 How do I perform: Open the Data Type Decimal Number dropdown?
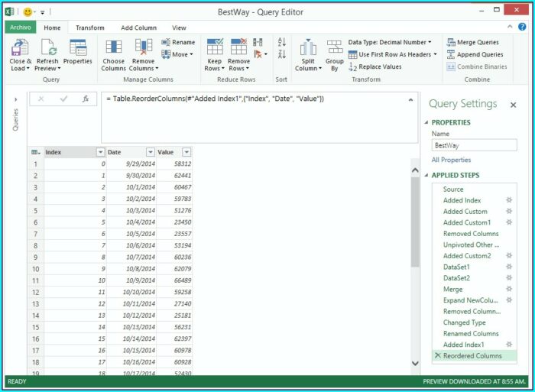pyautogui.click(x=390, y=42)
